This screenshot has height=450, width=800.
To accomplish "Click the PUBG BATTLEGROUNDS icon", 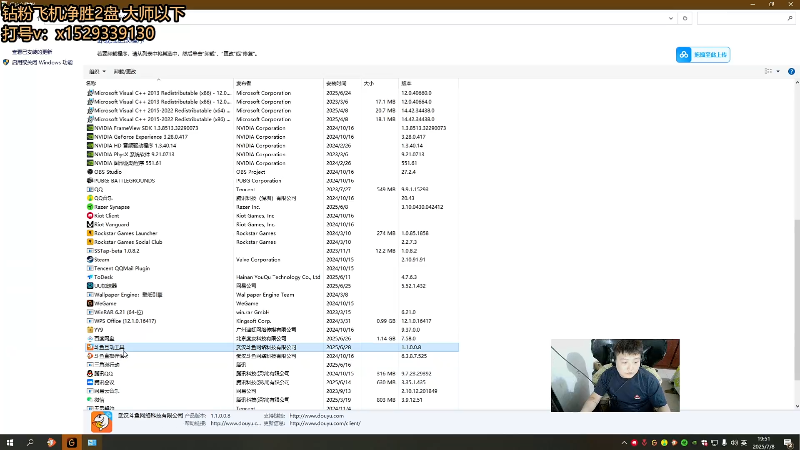I will pos(90,181).
